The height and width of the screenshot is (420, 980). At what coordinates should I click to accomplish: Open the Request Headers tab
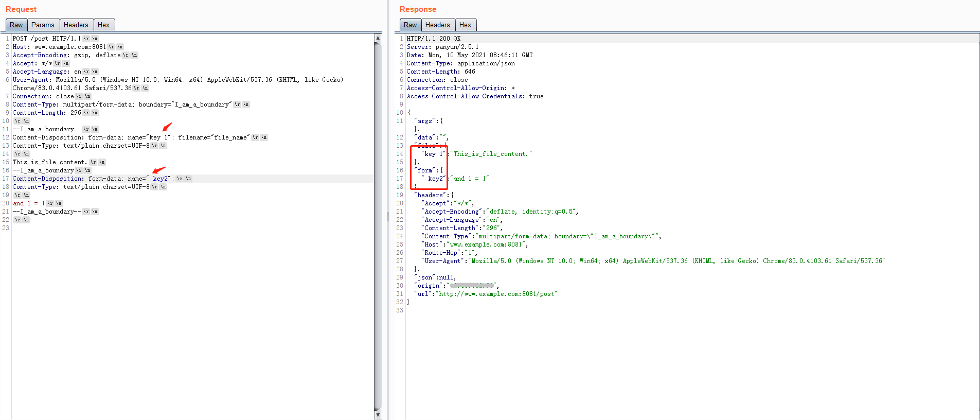click(x=76, y=25)
